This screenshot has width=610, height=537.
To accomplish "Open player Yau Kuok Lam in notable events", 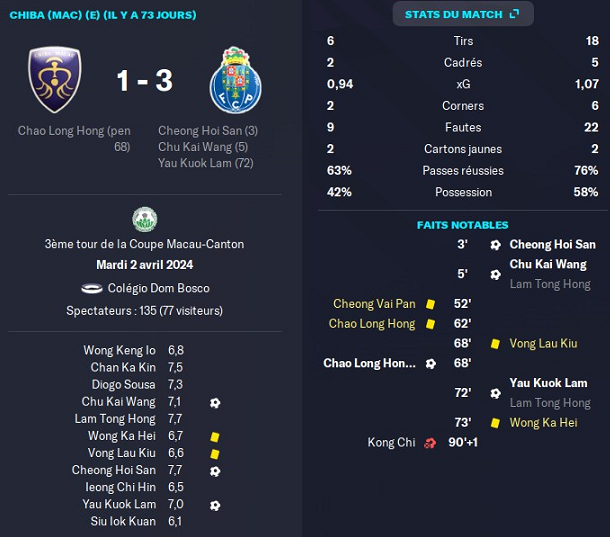I will pyautogui.click(x=548, y=383).
